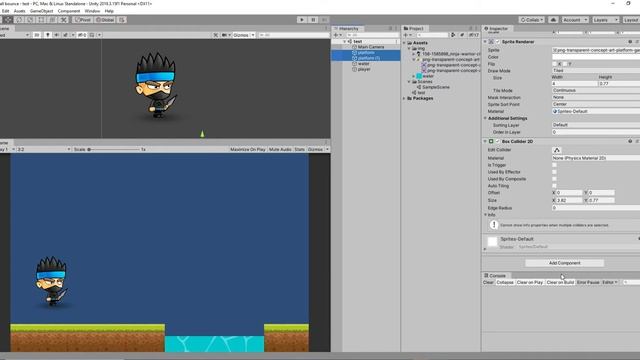This screenshot has height=360, width=640.
Task: Enable the Is Trigger checkbox
Action: point(554,165)
